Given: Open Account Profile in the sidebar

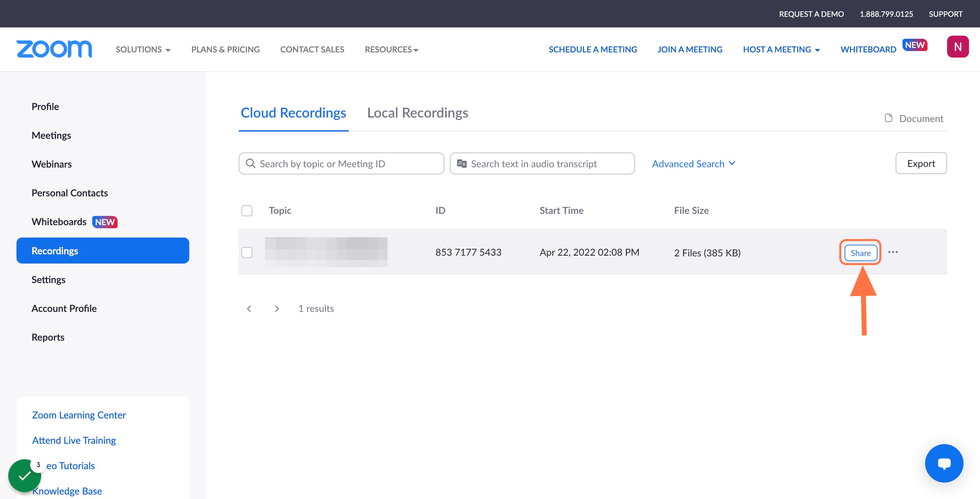Looking at the screenshot, I should point(64,308).
